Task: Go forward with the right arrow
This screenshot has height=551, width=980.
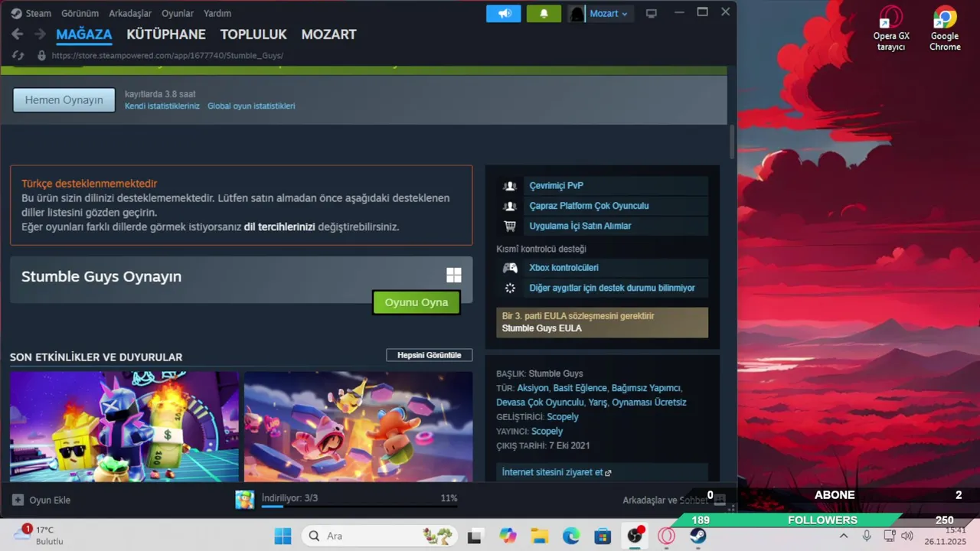Action: point(38,34)
